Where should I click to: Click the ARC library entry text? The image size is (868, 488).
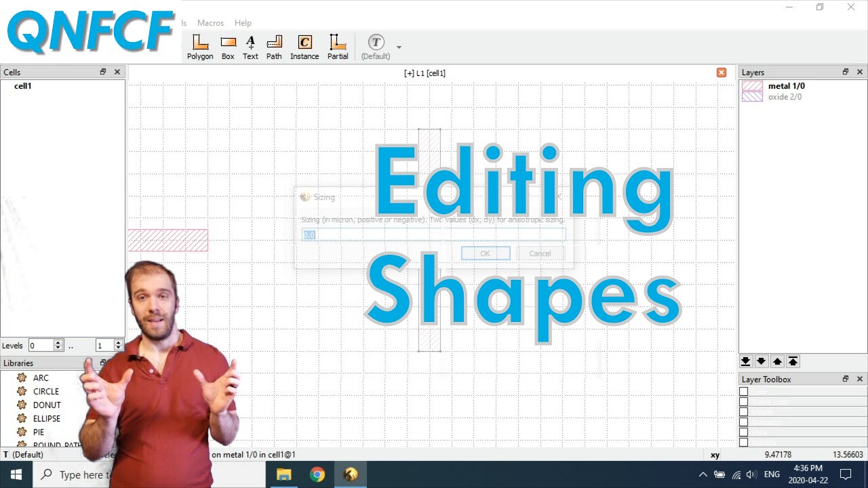(41, 378)
